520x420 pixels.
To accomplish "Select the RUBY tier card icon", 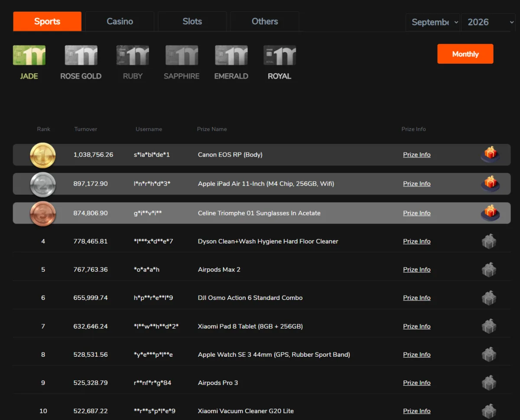I will click(x=133, y=55).
